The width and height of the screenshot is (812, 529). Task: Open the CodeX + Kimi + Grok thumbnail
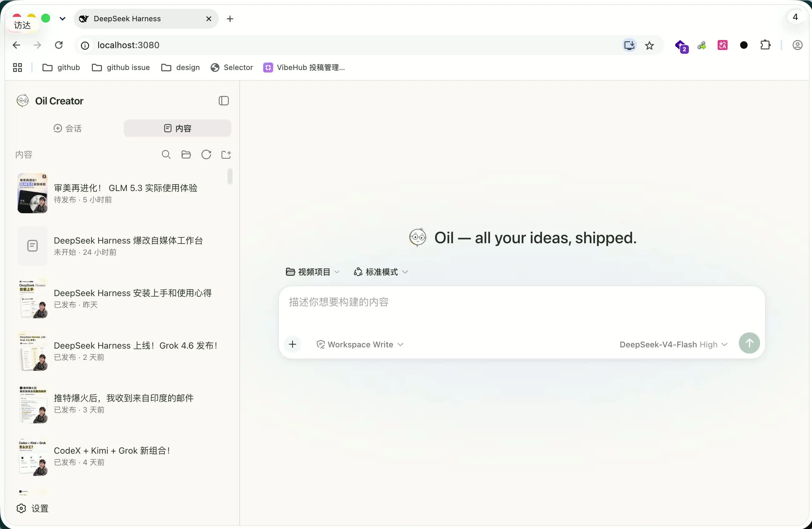(33, 456)
